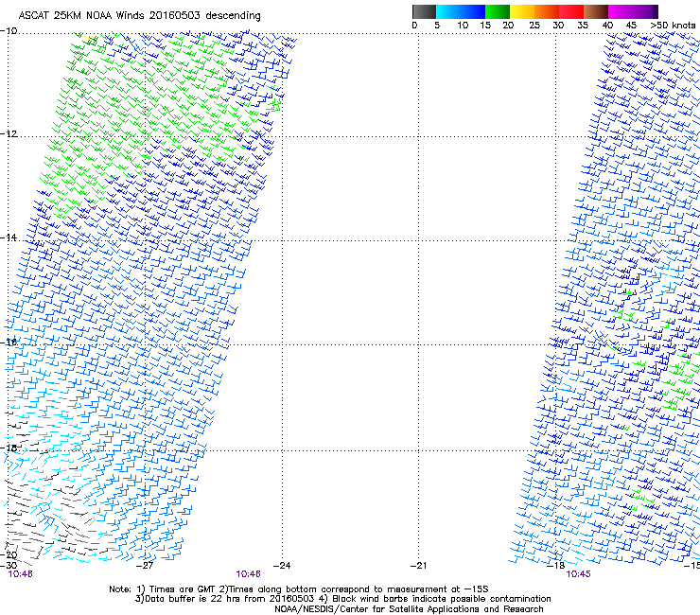This screenshot has height=615, width=700.
Task: Click the title text 'ASCAT 25KM NOAA Winds 20160503 descending'
Action: [x=139, y=15]
